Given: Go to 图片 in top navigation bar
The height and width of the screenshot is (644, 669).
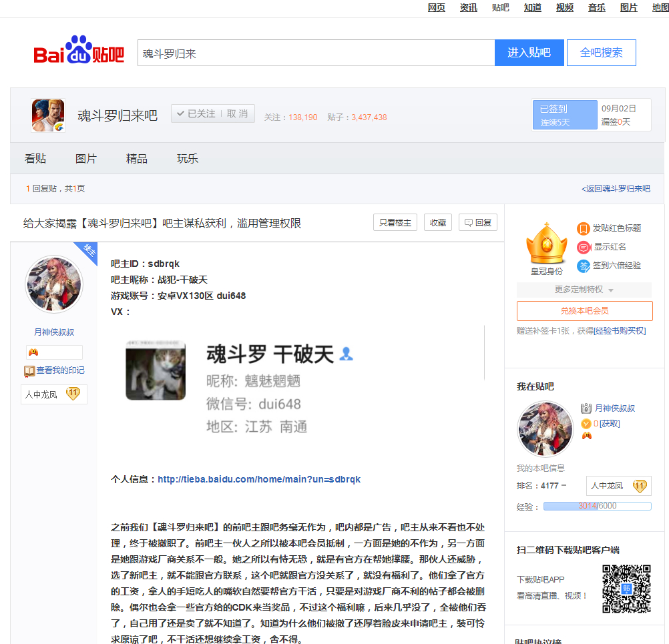Looking at the screenshot, I should tap(628, 8).
